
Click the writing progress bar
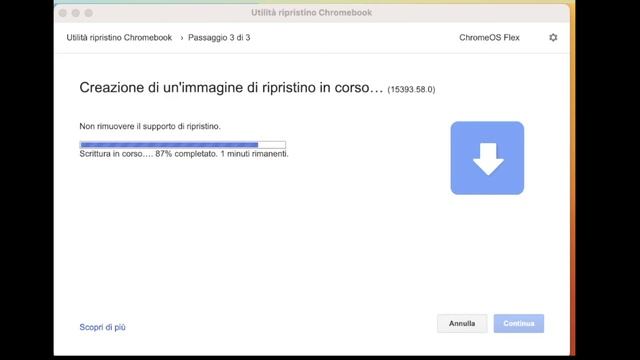click(x=183, y=144)
